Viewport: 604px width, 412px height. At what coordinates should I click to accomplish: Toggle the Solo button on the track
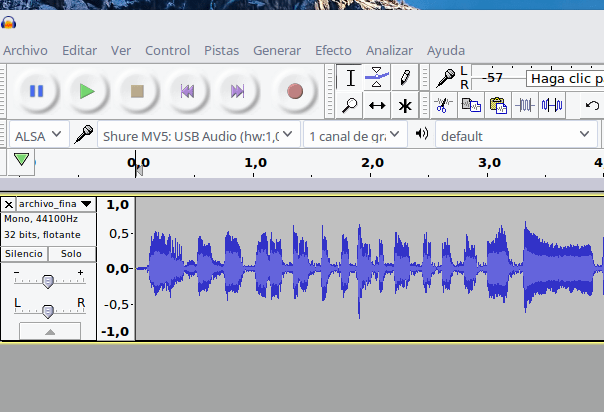(x=71, y=254)
